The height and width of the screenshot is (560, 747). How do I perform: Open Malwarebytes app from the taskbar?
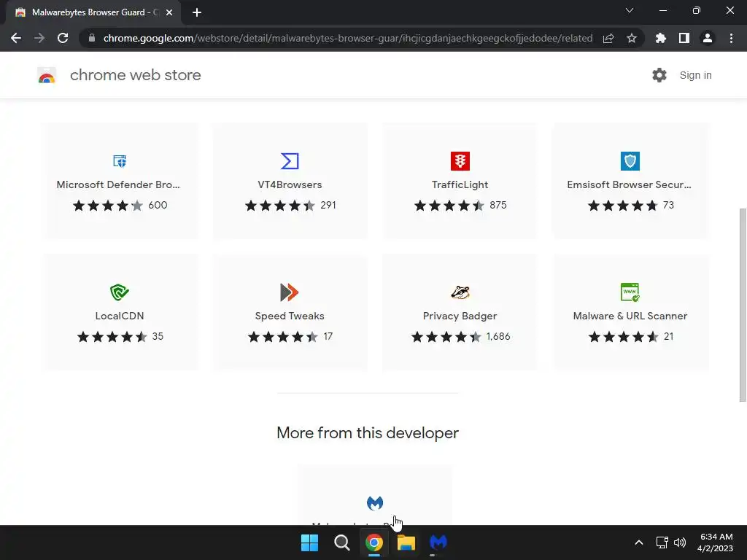[x=438, y=542]
